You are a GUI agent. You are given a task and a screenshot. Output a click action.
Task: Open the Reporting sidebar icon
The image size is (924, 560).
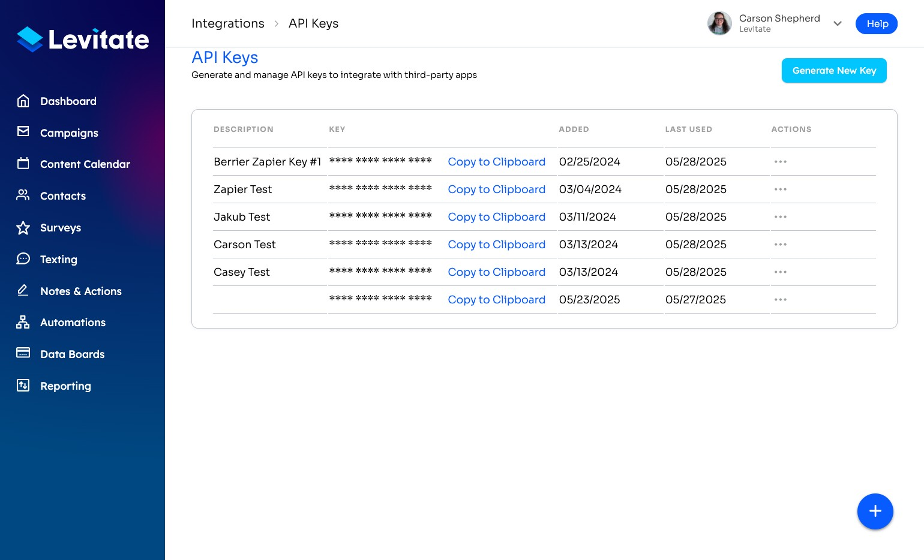point(23,385)
